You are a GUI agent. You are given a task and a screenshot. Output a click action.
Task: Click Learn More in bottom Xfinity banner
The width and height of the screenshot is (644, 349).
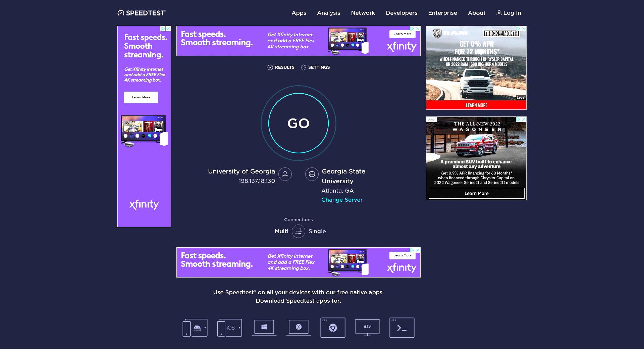pyautogui.click(x=402, y=255)
